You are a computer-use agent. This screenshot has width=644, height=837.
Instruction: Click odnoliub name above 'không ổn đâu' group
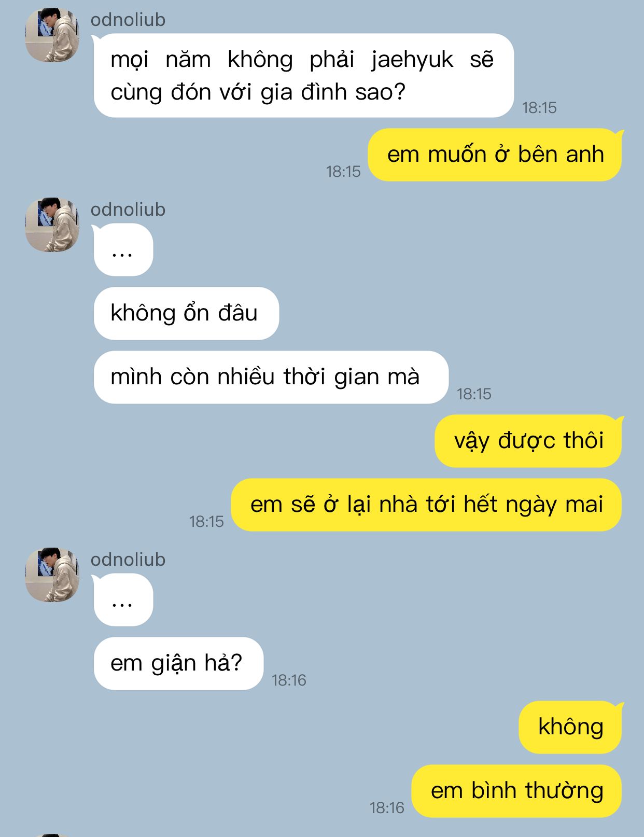point(128,210)
